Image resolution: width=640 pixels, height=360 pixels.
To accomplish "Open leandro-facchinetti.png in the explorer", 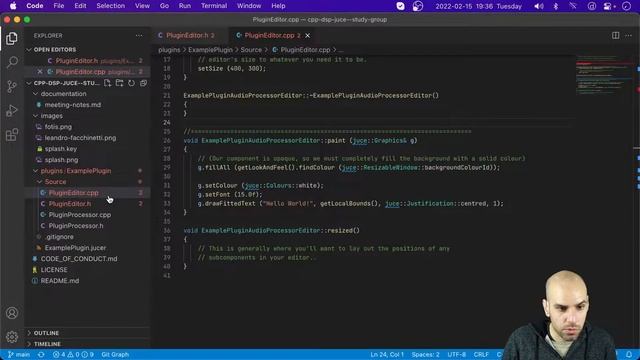I will pos(80,138).
